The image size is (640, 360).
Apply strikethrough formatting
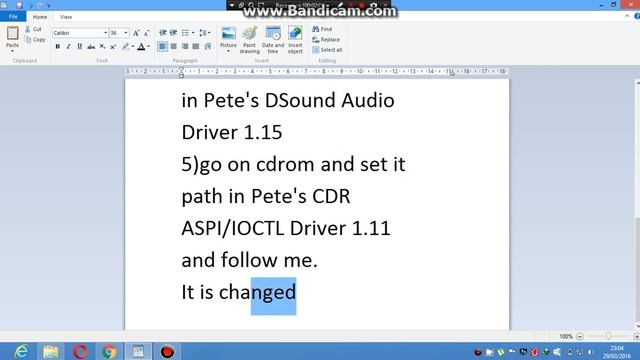(91, 47)
